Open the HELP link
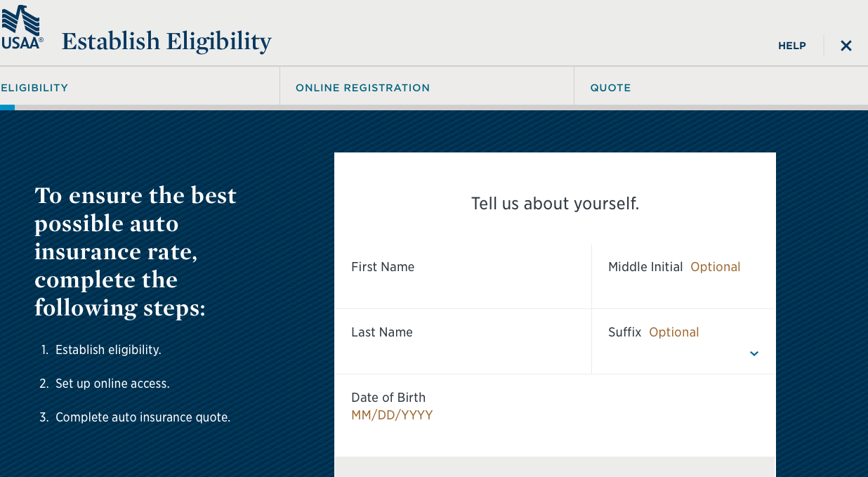The width and height of the screenshot is (868, 477). coord(791,45)
